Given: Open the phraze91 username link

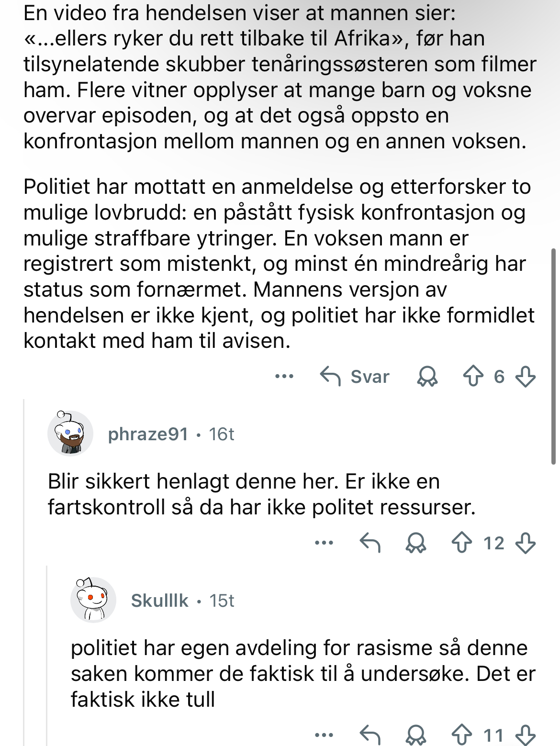Looking at the screenshot, I should pyautogui.click(x=148, y=434).
